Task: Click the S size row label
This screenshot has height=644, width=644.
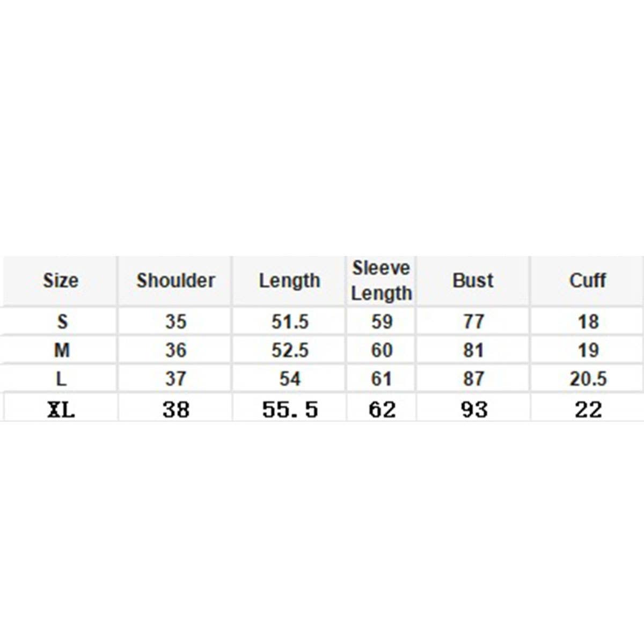Action: click(62, 321)
